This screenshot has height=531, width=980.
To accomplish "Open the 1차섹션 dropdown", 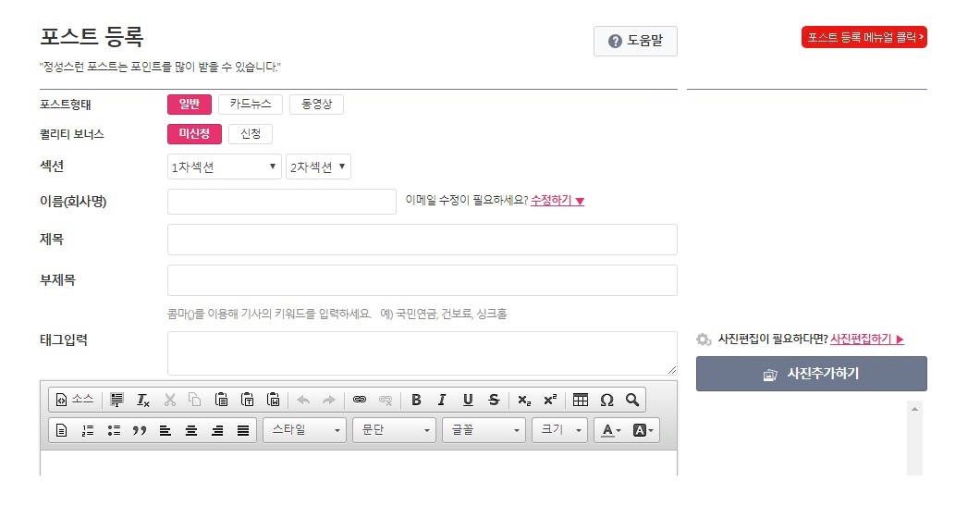I will click(x=225, y=167).
